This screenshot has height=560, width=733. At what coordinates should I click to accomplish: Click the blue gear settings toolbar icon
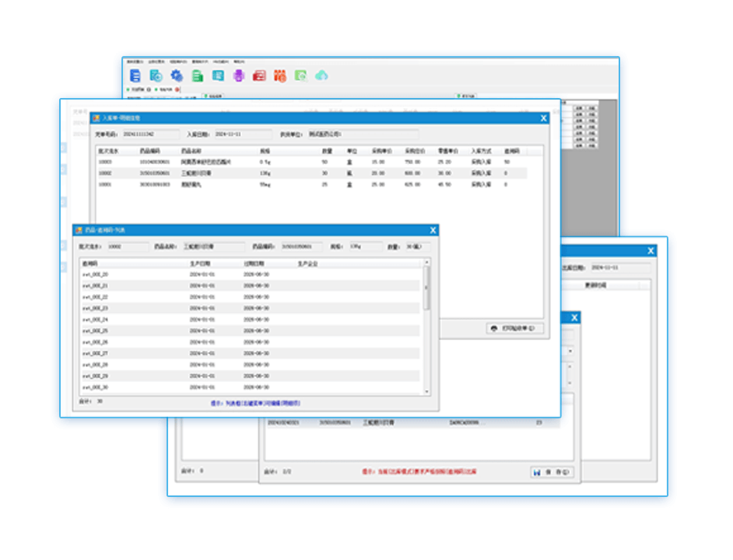click(x=177, y=75)
